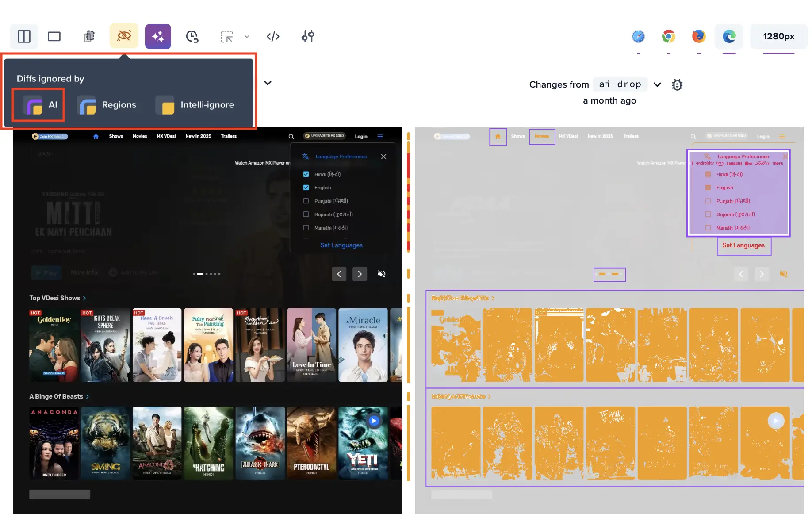This screenshot has height=514, width=812.
Task: Click play button on Yeti thumbnail
Action: click(x=374, y=421)
